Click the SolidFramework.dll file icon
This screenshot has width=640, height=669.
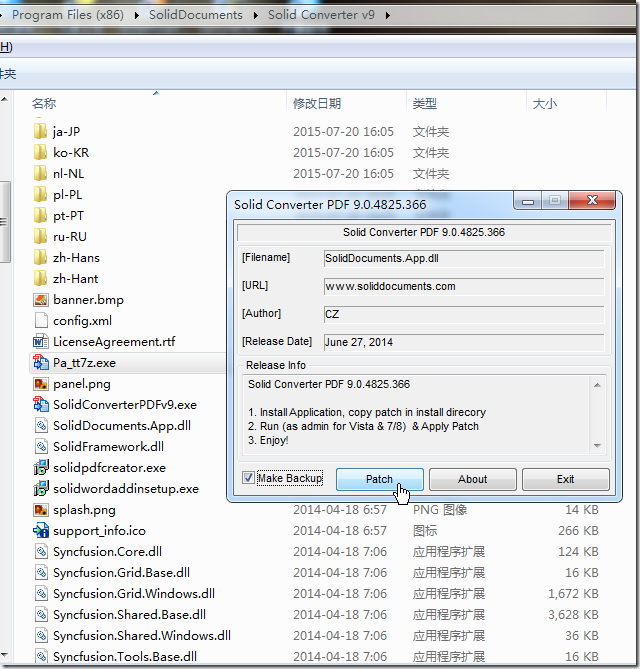[41, 446]
